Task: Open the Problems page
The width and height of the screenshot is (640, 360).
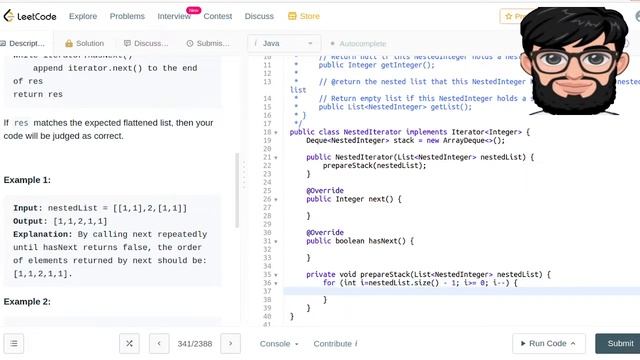Action: pyautogui.click(x=127, y=16)
